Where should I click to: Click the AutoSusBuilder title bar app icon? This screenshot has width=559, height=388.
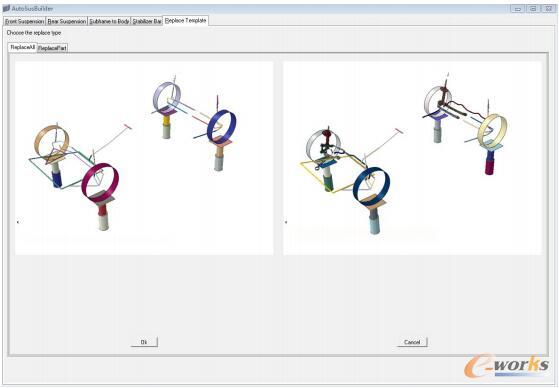(6, 8)
